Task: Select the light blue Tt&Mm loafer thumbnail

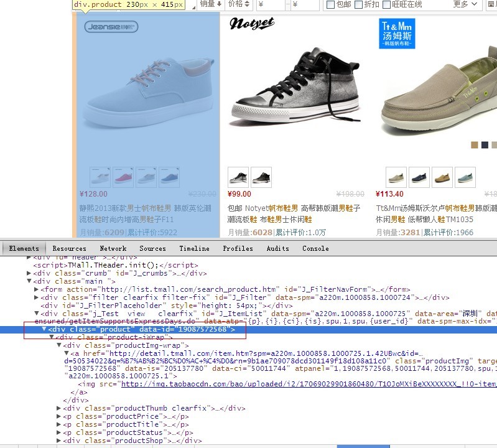Action: pos(465,177)
